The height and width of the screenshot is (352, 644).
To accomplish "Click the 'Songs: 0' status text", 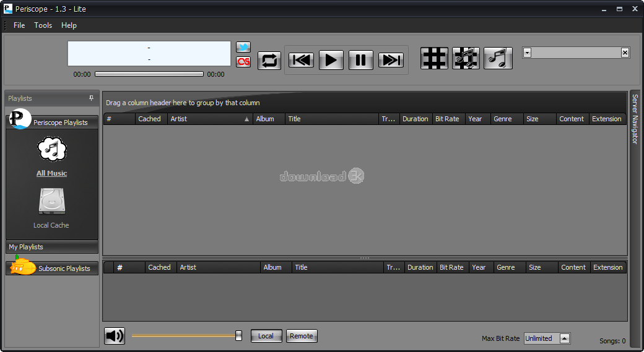I will (612, 341).
